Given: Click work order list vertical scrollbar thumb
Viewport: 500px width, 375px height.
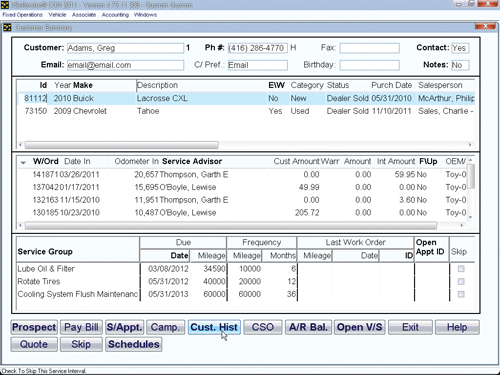Looking at the screenshot, I should (471, 176).
